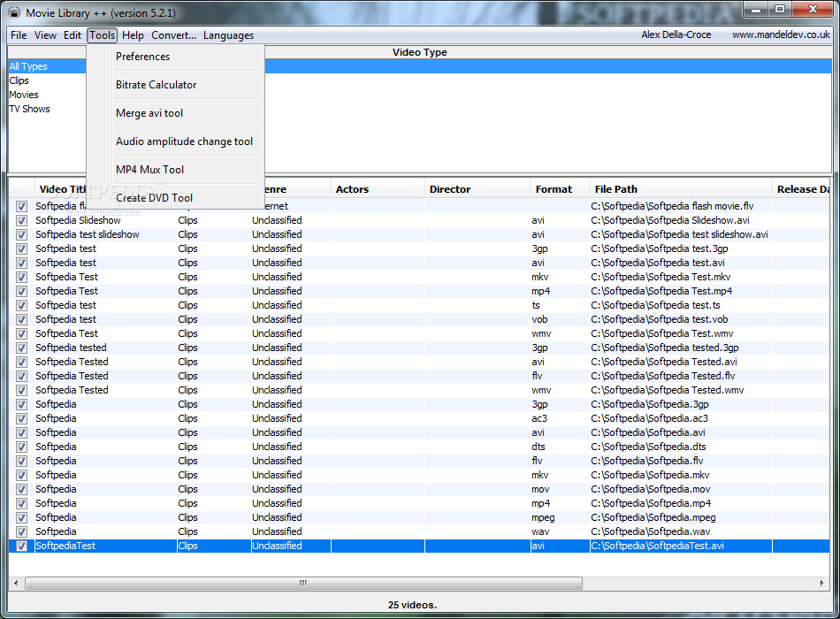Click Alex Della-Croce author name
This screenshot has height=619, width=840.
point(676,34)
